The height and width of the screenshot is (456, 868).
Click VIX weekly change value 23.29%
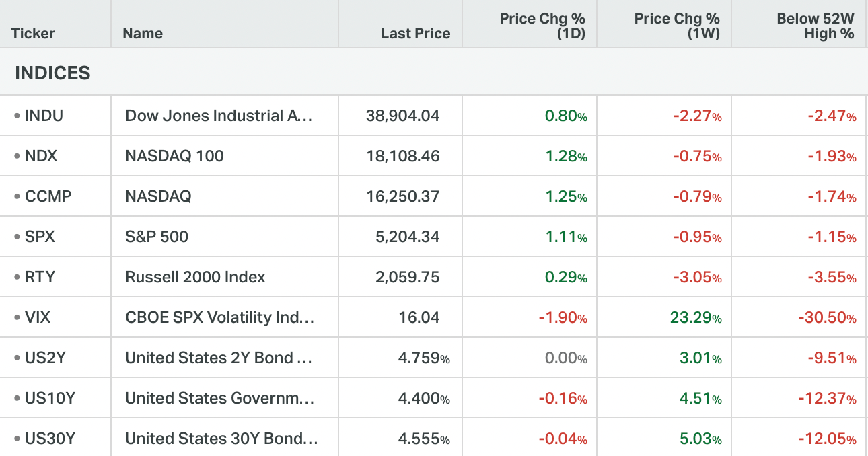(x=696, y=317)
